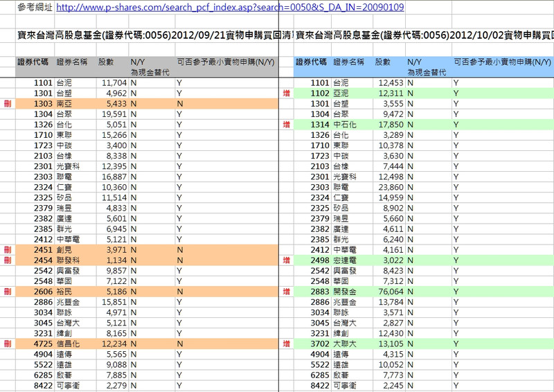The height and width of the screenshot is (392, 554).
Task: Select left table 可否參予最小實物申購 header
Action: pyautogui.click(x=226, y=62)
